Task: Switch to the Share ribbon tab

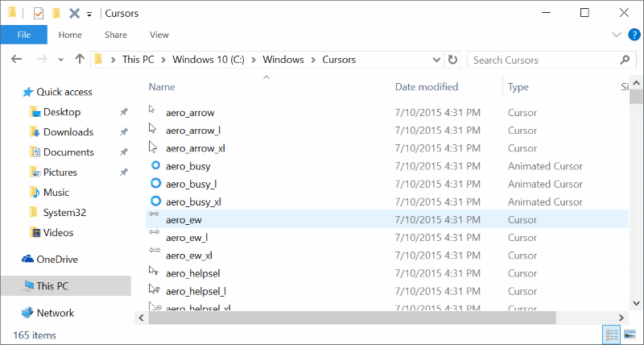Action: (x=115, y=35)
